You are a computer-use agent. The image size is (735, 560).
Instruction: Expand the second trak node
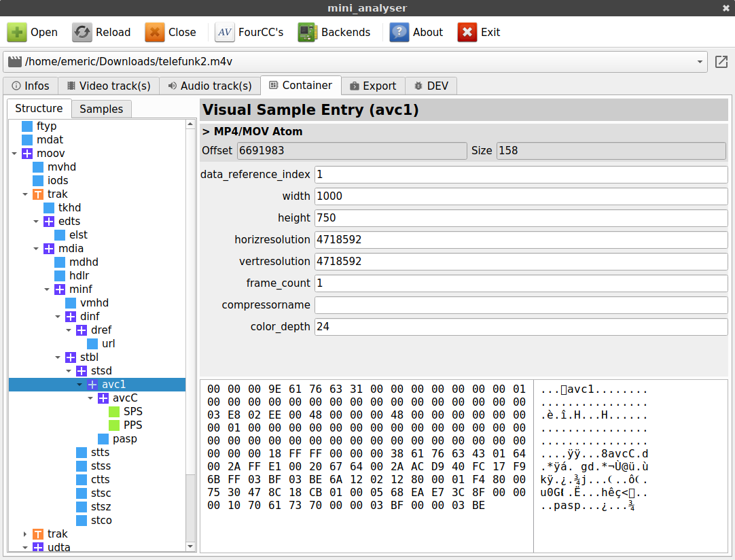25,534
